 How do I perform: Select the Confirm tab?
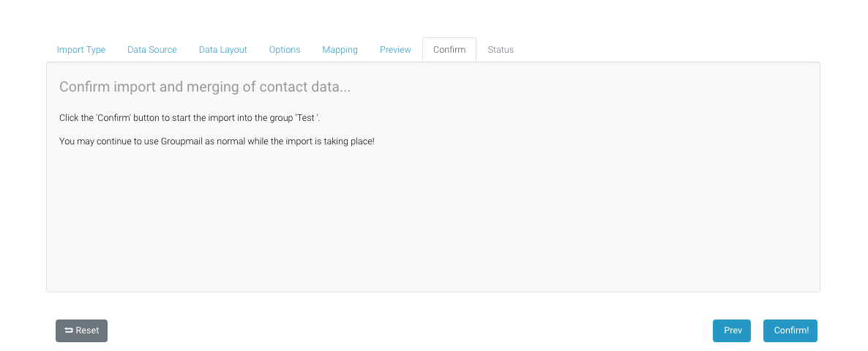[449, 50]
